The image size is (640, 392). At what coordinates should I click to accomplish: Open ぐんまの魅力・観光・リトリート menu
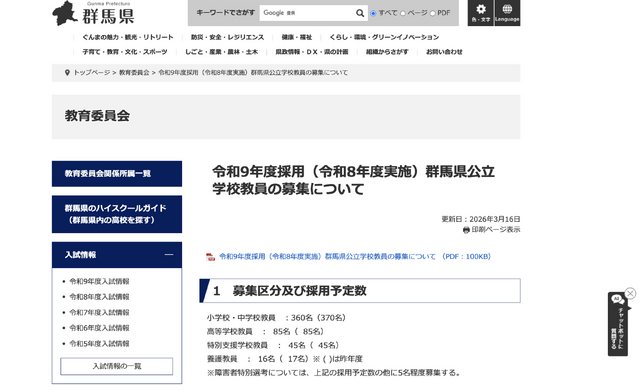click(128, 37)
